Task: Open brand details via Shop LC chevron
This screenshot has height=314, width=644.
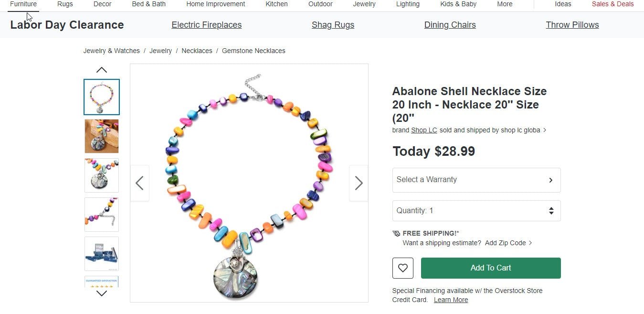Action: coord(545,130)
